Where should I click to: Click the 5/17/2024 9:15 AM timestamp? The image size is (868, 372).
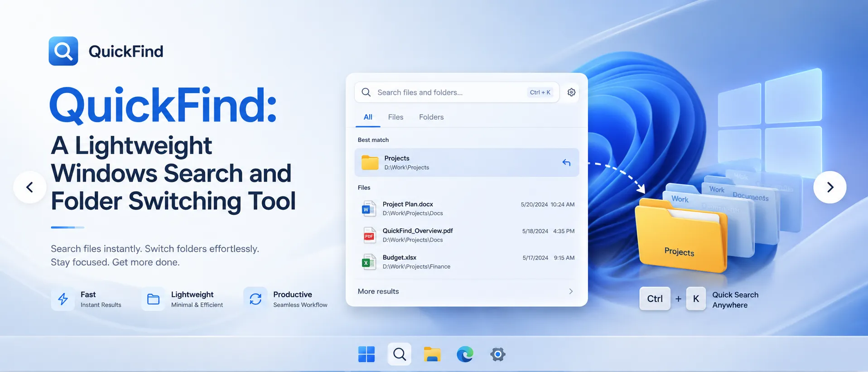[549, 258]
